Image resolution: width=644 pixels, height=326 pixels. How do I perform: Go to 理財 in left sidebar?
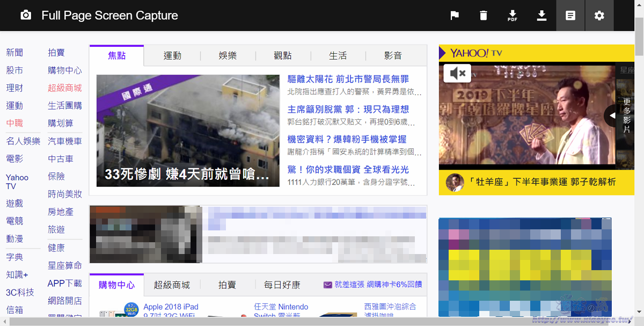coord(14,88)
